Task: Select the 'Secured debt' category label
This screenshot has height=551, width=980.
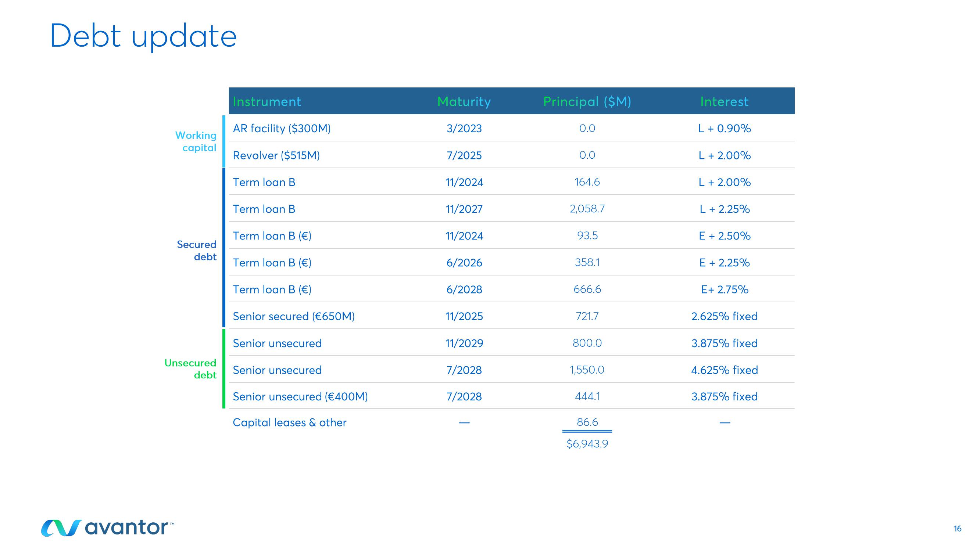Action: click(x=196, y=250)
